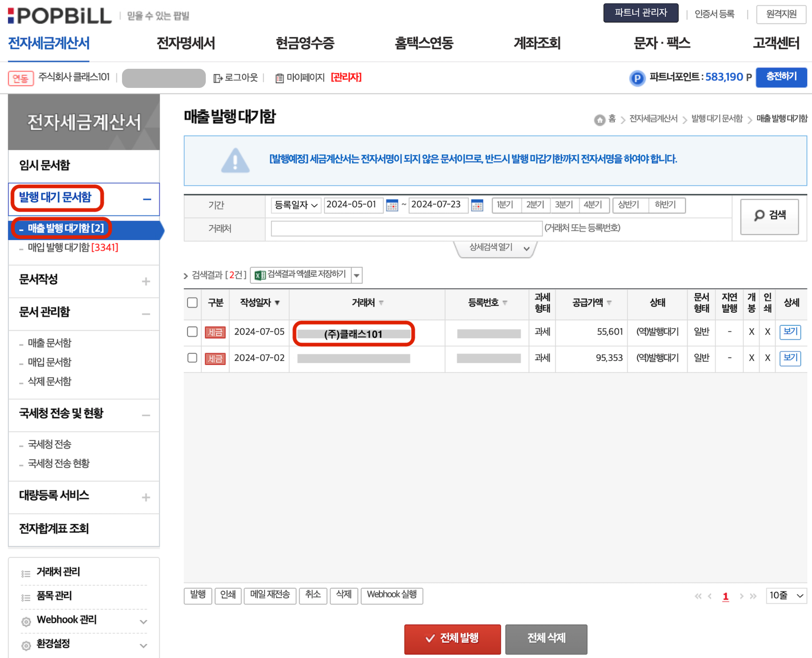The width and height of the screenshot is (812, 658).
Task: Click the start date calendar icon
Action: pos(392,205)
